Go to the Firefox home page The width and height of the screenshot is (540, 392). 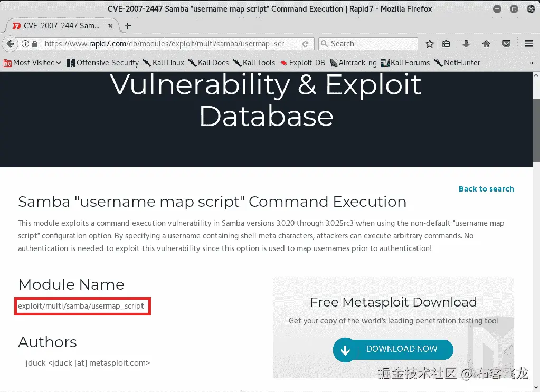[x=486, y=44]
